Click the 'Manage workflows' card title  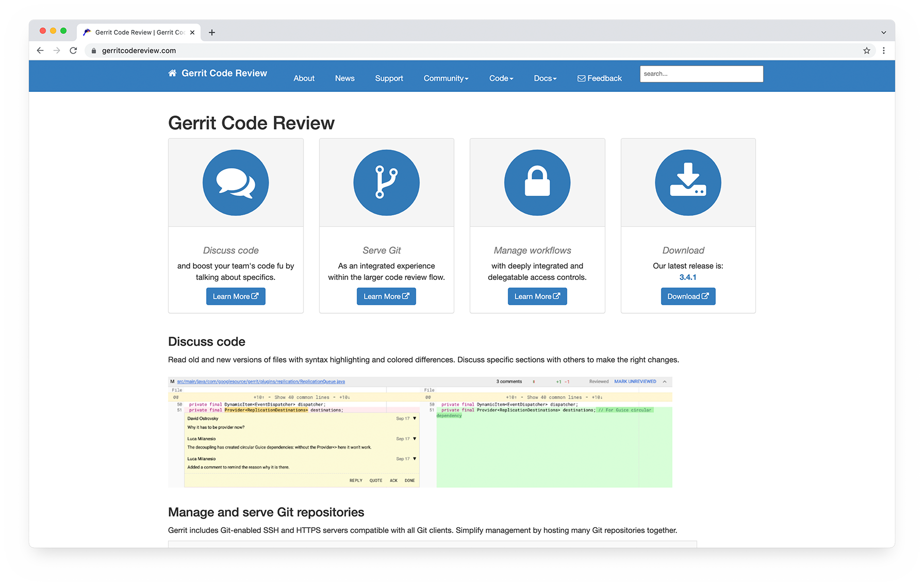click(x=533, y=250)
